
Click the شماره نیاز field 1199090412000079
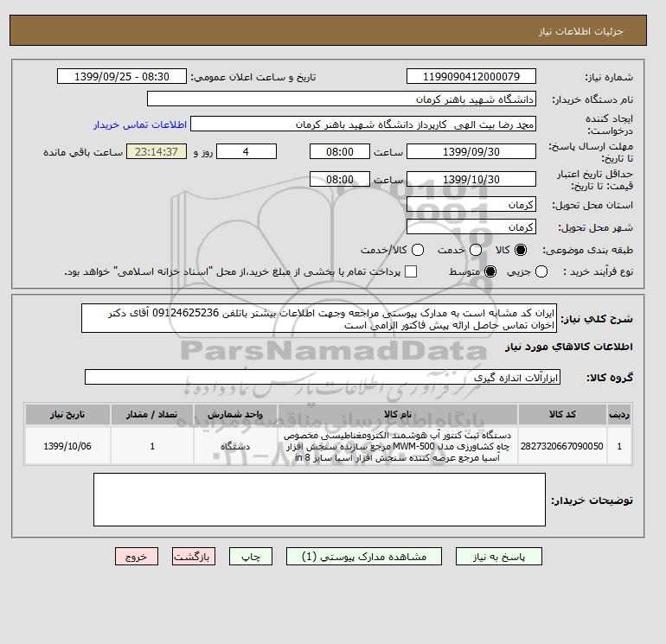[x=471, y=77]
